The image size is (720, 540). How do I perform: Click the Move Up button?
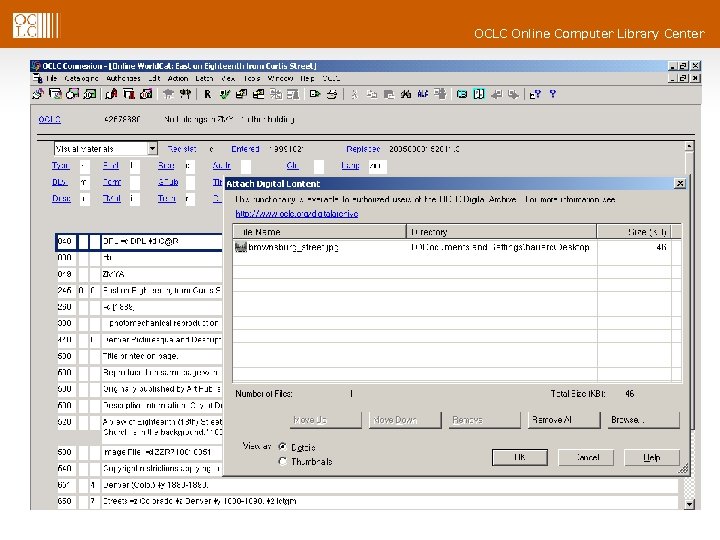coord(326,420)
